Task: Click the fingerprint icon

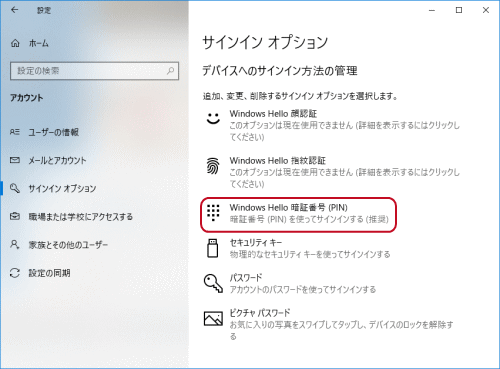Action: (213, 166)
